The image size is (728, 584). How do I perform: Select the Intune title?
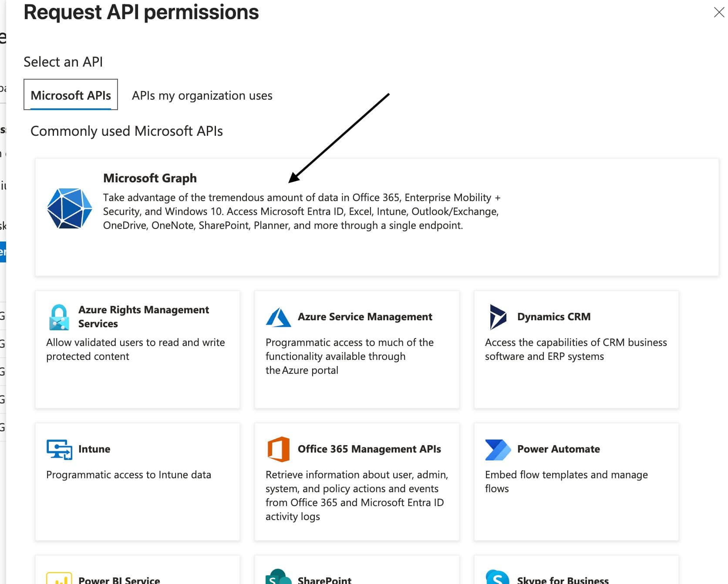[x=94, y=449]
